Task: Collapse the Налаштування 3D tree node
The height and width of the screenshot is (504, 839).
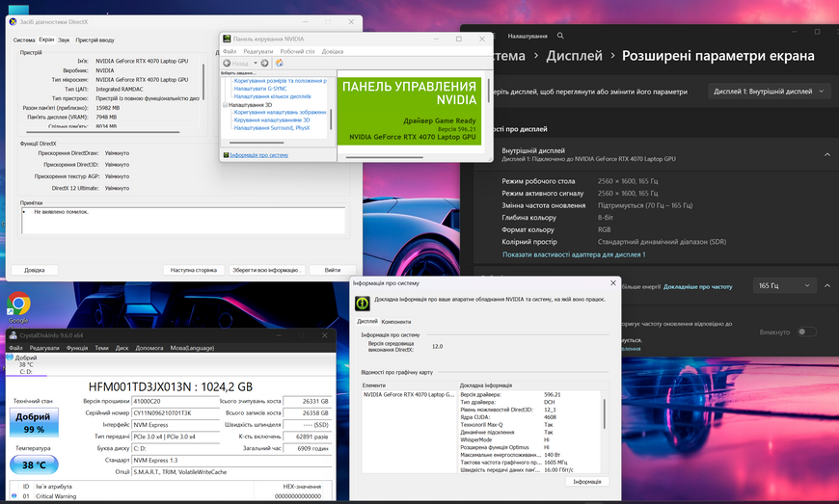Action: [225, 105]
